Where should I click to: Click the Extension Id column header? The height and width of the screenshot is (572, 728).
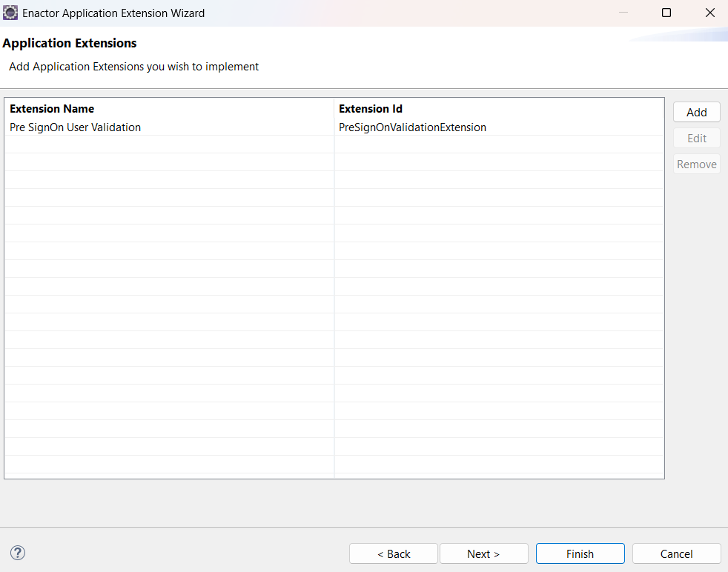[x=371, y=109]
